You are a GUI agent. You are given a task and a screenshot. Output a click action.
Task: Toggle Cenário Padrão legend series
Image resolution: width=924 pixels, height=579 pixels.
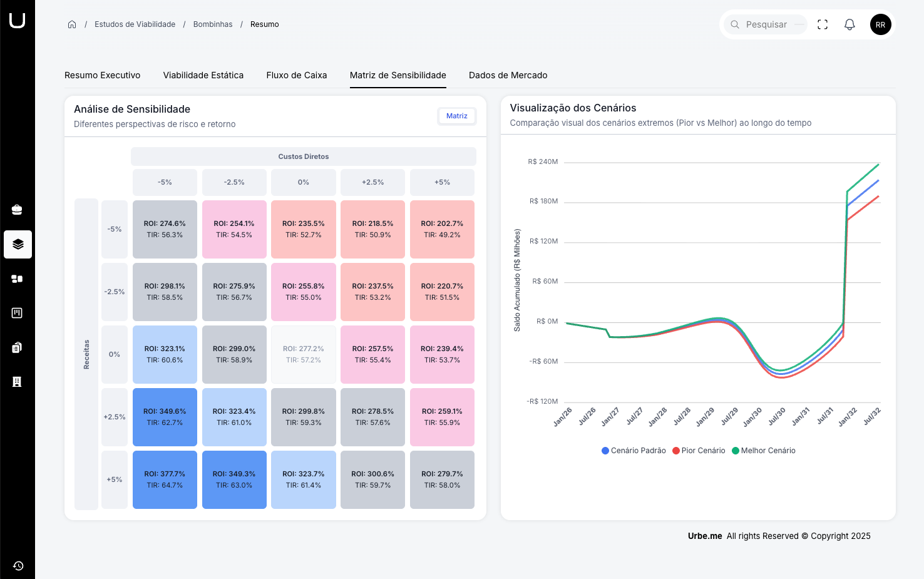(634, 451)
